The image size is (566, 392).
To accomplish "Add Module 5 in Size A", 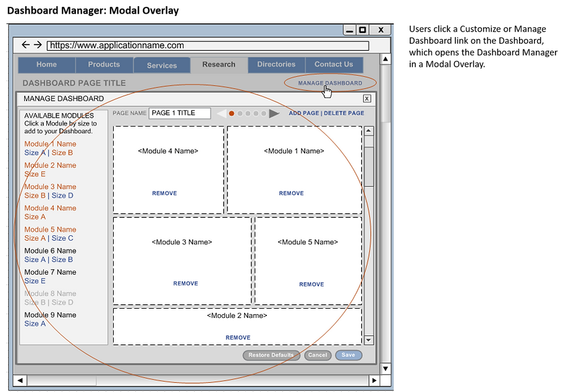I will (x=35, y=238).
